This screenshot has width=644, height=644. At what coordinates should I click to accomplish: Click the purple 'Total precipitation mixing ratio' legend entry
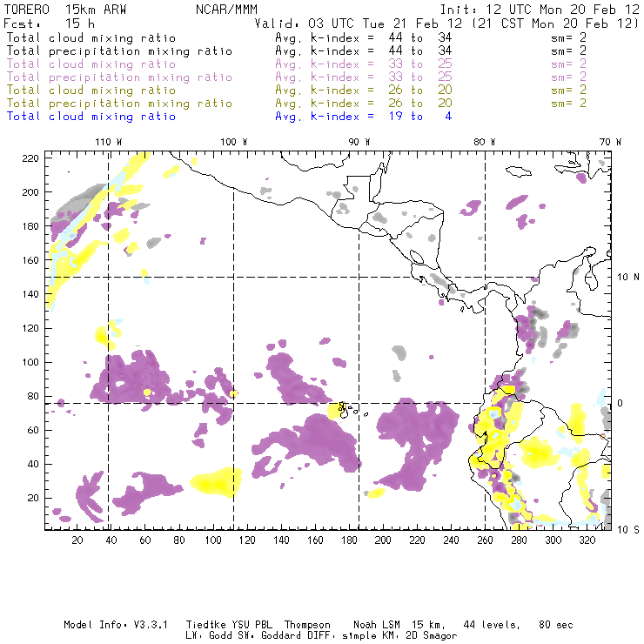coord(119,77)
